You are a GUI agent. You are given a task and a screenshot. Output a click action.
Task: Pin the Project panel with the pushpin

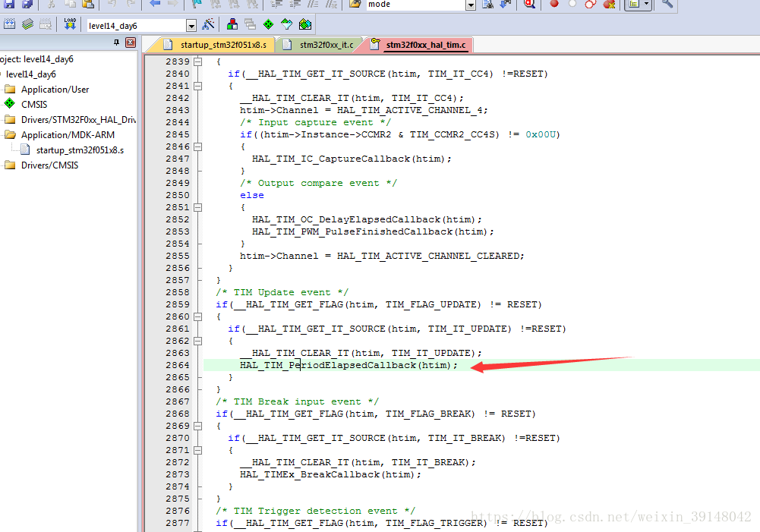pyautogui.click(x=116, y=42)
